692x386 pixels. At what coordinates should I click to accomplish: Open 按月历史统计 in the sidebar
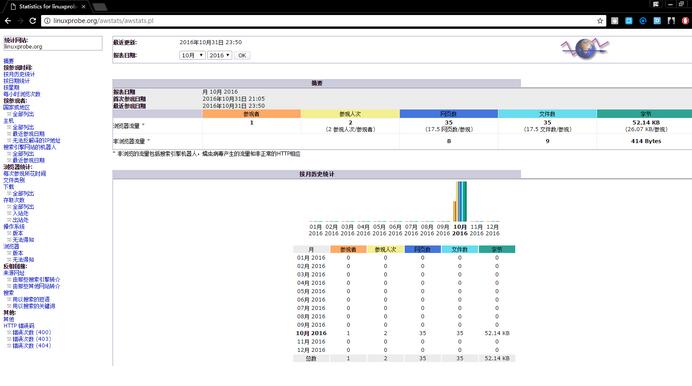[19, 74]
